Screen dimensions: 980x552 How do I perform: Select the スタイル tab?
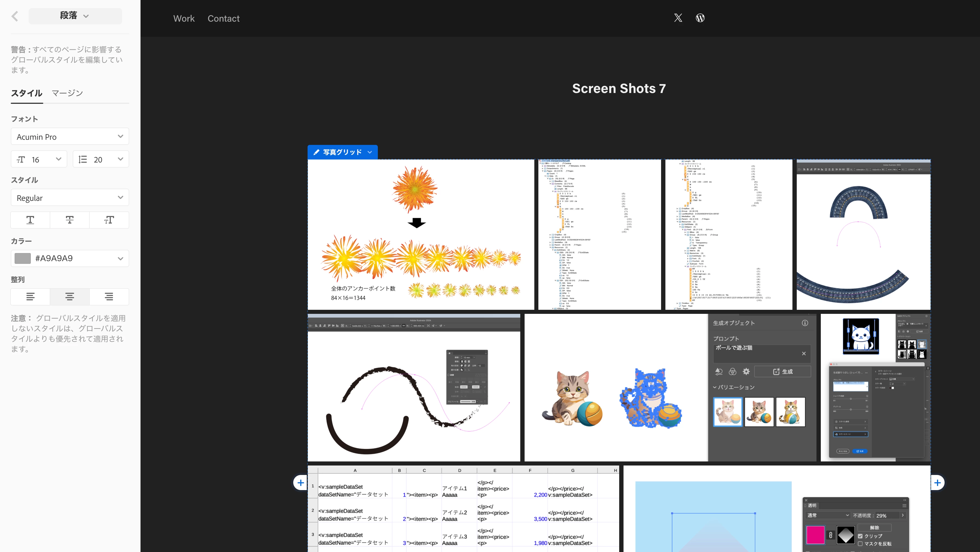(x=26, y=93)
